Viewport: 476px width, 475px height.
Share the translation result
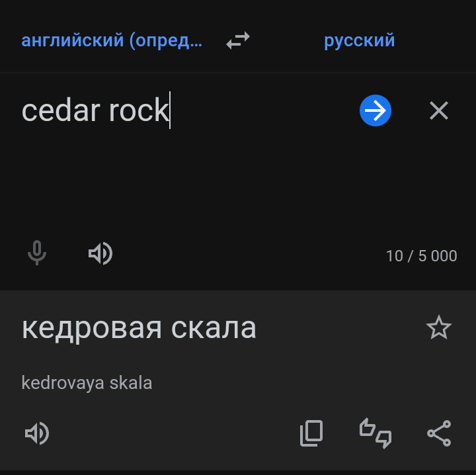pyautogui.click(x=439, y=433)
